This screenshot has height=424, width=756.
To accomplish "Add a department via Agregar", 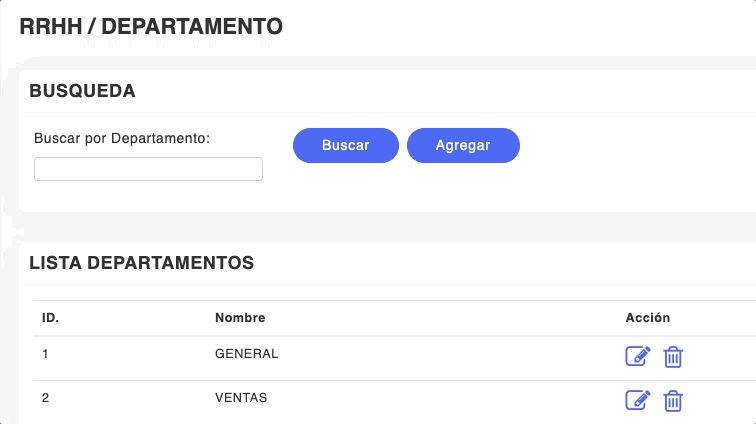I will (463, 145).
